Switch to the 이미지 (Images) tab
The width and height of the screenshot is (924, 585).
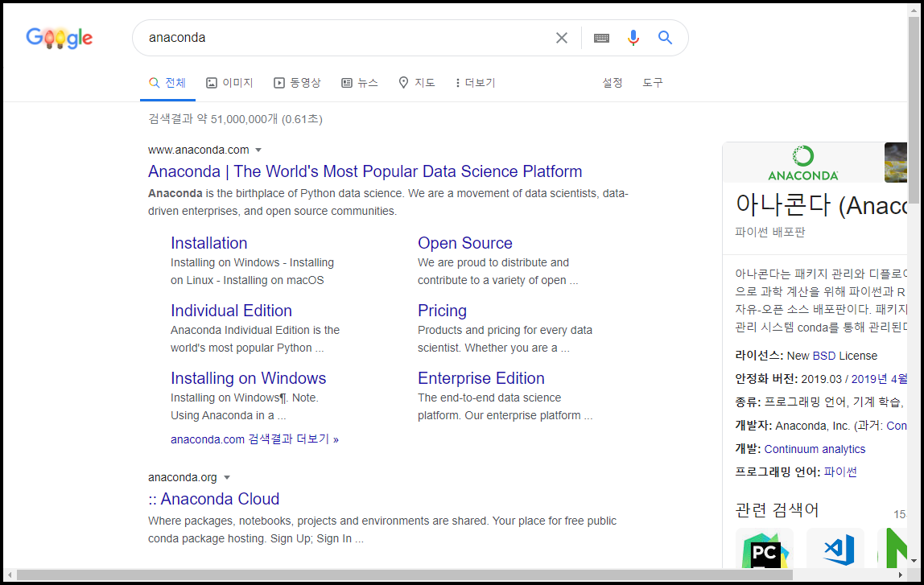coord(229,83)
